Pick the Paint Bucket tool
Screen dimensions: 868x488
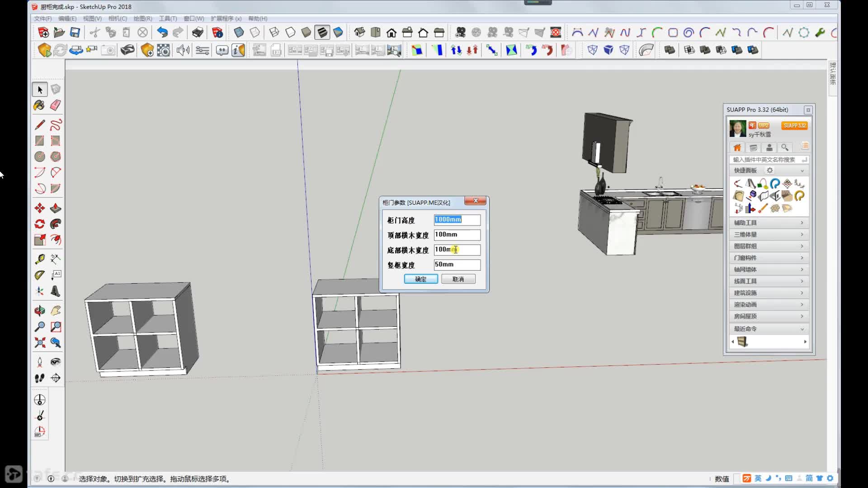tap(39, 105)
